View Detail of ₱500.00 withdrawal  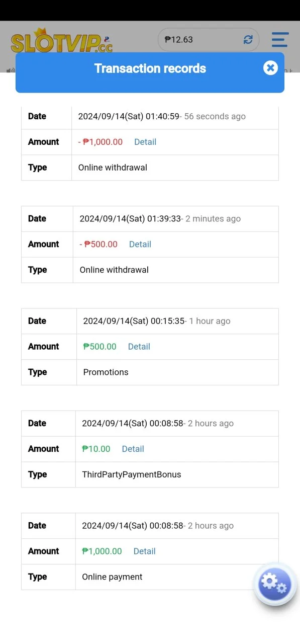(x=140, y=244)
